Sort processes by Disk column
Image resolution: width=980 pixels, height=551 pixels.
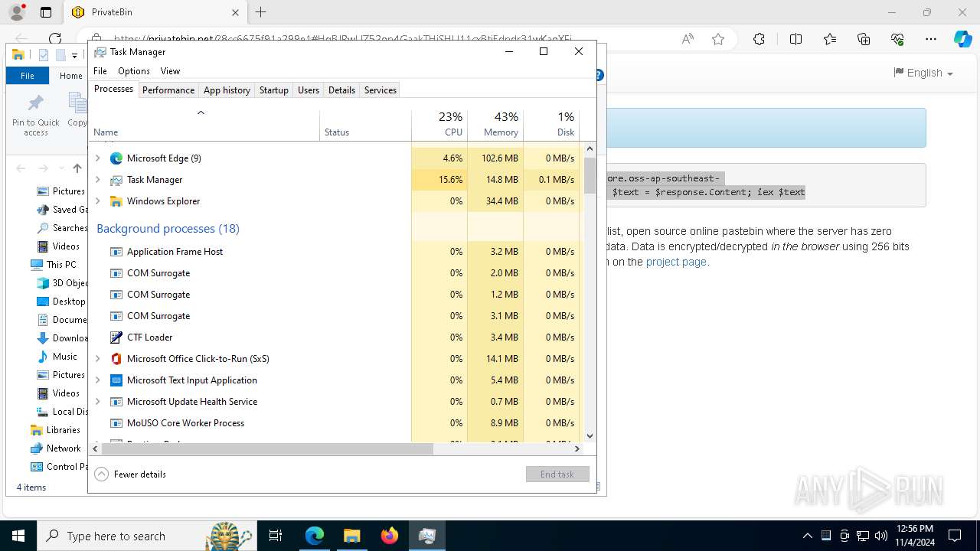click(551, 124)
